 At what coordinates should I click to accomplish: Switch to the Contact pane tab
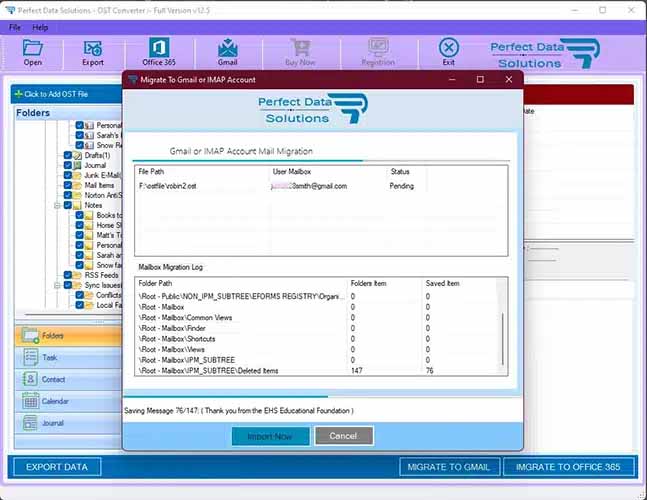tap(68, 379)
